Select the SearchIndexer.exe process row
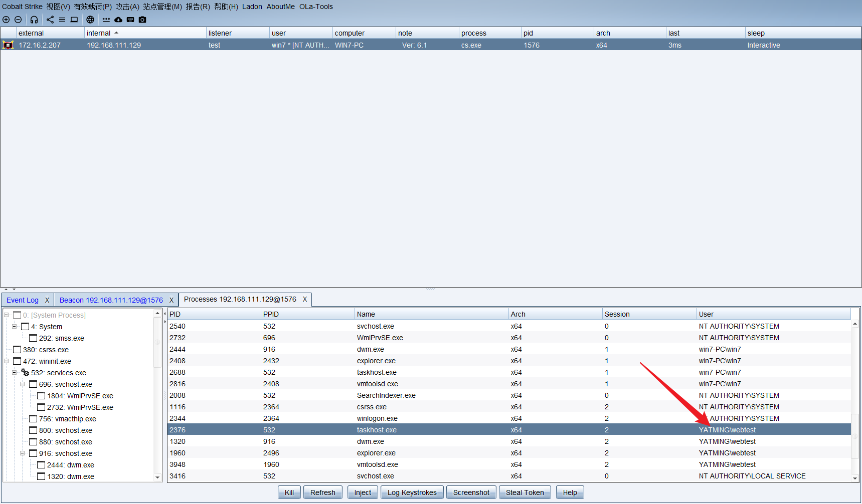The image size is (862, 504). pyautogui.click(x=509, y=395)
